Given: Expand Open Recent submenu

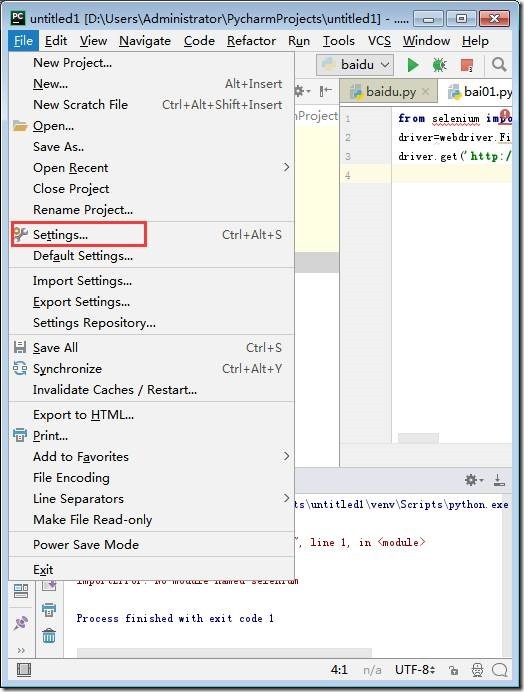Looking at the screenshot, I should pyautogui.click(x=151, y=168).
